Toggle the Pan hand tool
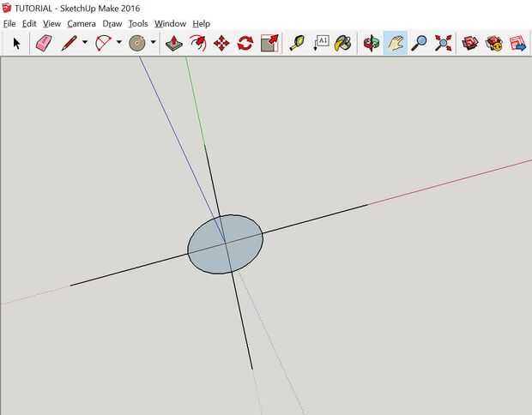 [x=396, y=43]
